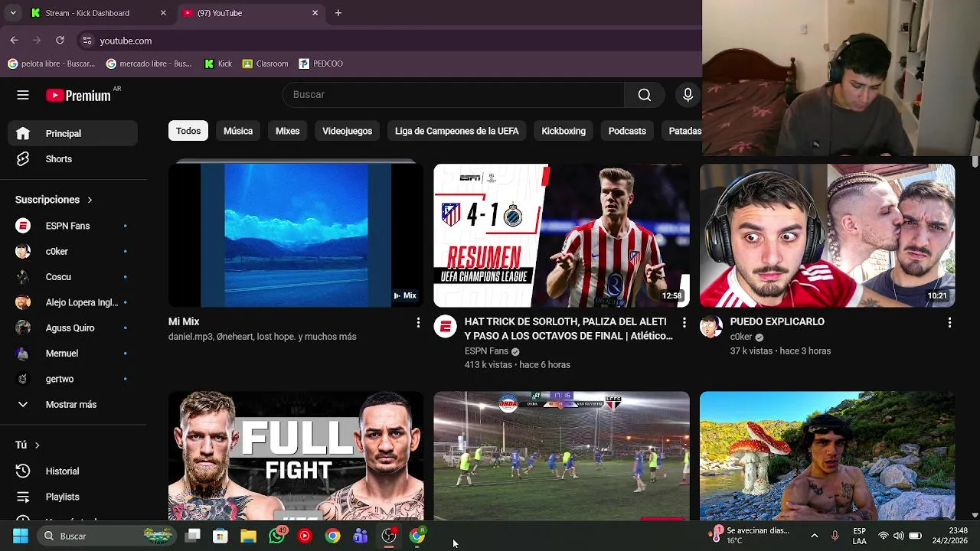This screenshot has height=551, width=980.
Task: View site information icon in address bar
Action: pyautogui.click(x=87, y=41)
